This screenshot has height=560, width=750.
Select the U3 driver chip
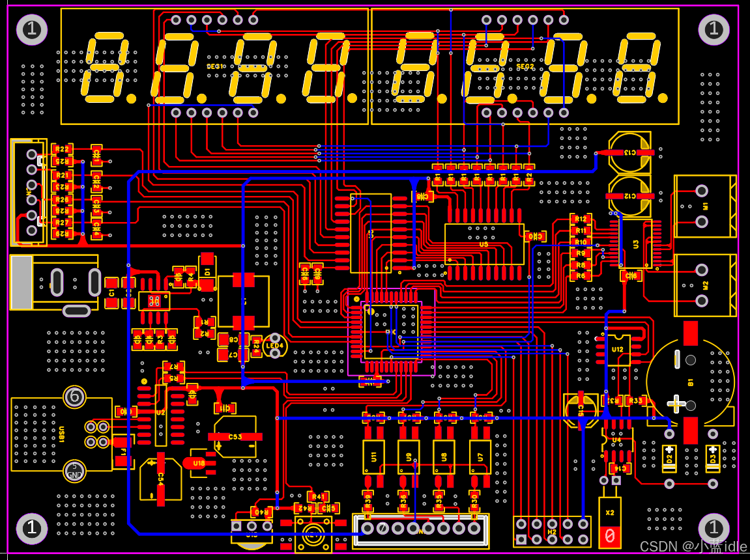click(x=635, y=244)
